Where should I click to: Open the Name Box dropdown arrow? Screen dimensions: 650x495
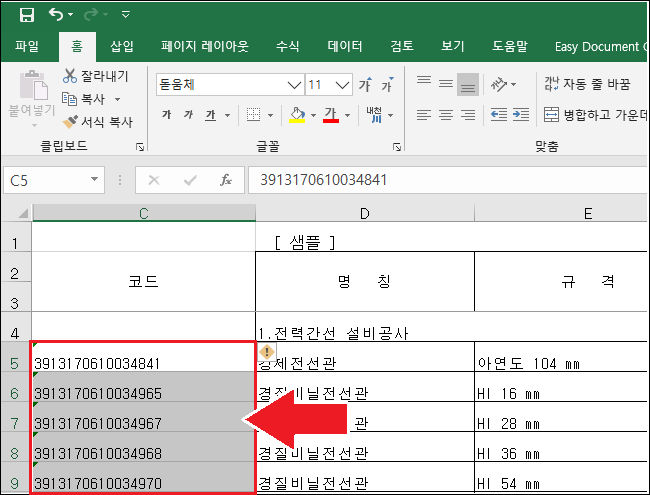tap(95, 180)
